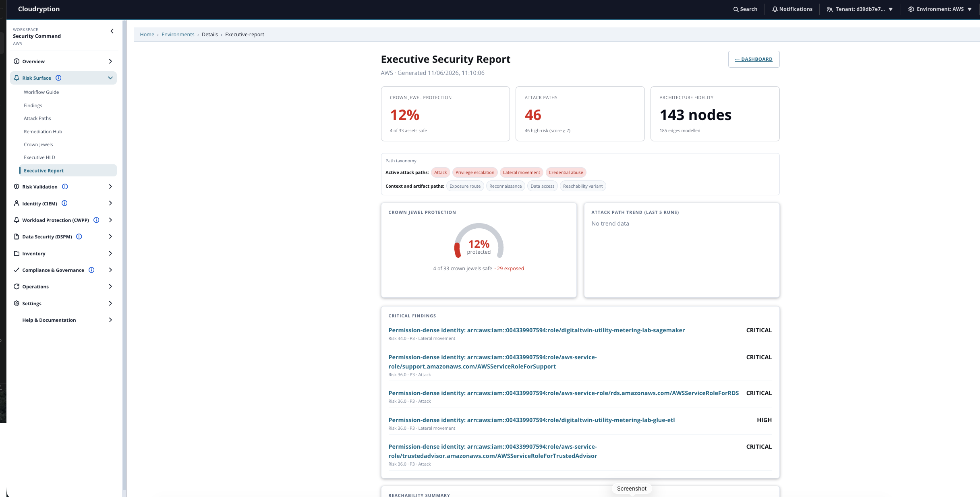Click the Exposure route tag
This screenshot has height=497, width=980.
pyautogui.click(x=465, y=186)
